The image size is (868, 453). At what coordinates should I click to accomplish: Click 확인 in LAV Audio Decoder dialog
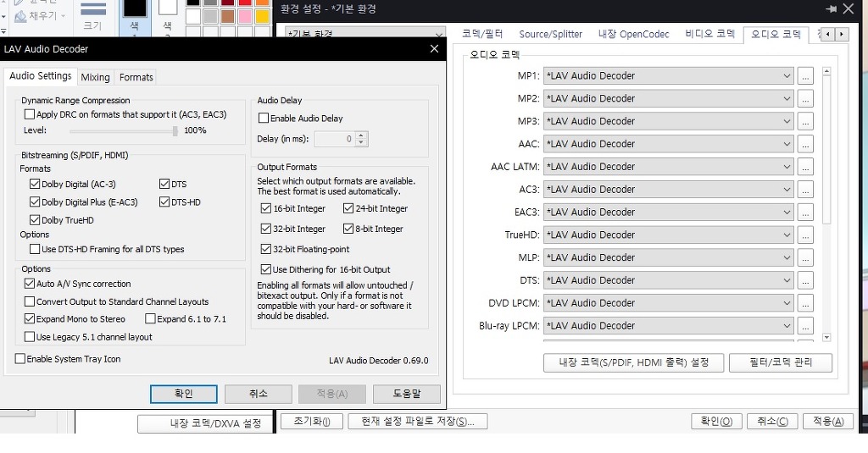[184, 394]
